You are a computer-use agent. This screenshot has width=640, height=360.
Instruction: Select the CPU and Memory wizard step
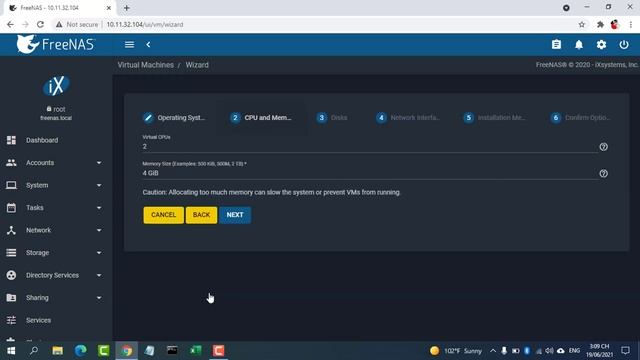[261, 118]
